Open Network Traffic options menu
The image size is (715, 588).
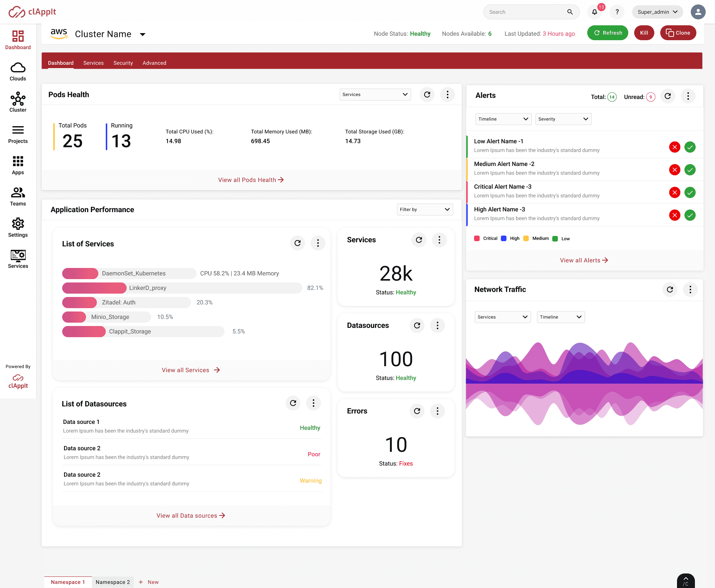[690, 290]
